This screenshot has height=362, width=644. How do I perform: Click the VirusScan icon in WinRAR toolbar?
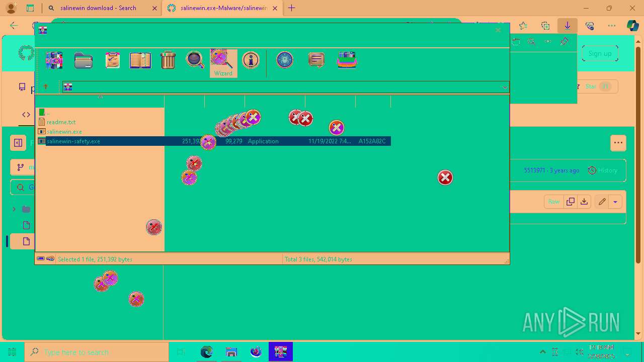285,60
